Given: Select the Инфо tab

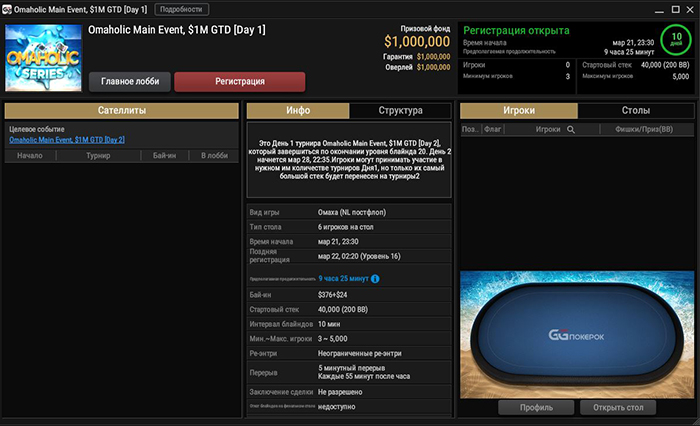Looking at the screenshot, I should [298, 111].
